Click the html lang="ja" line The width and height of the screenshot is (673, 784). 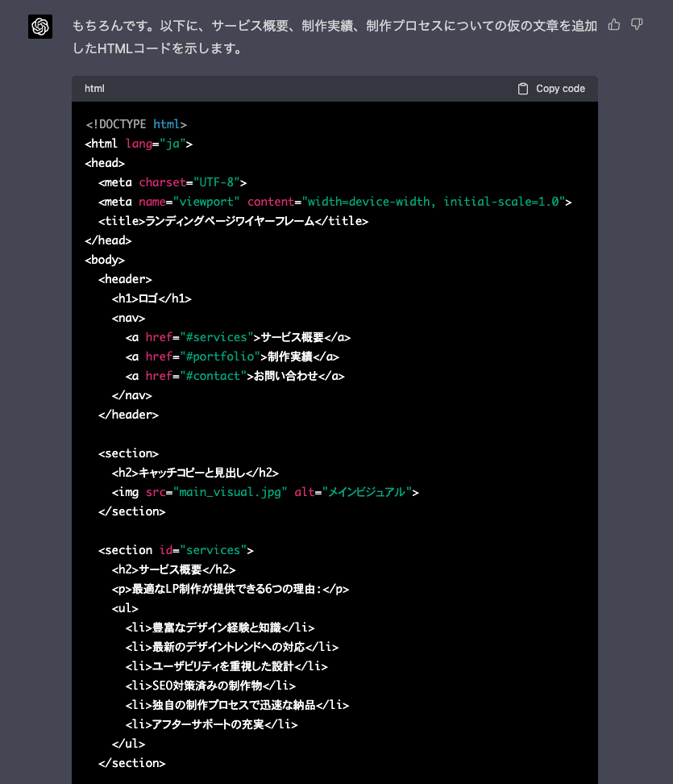coord(139,144)
